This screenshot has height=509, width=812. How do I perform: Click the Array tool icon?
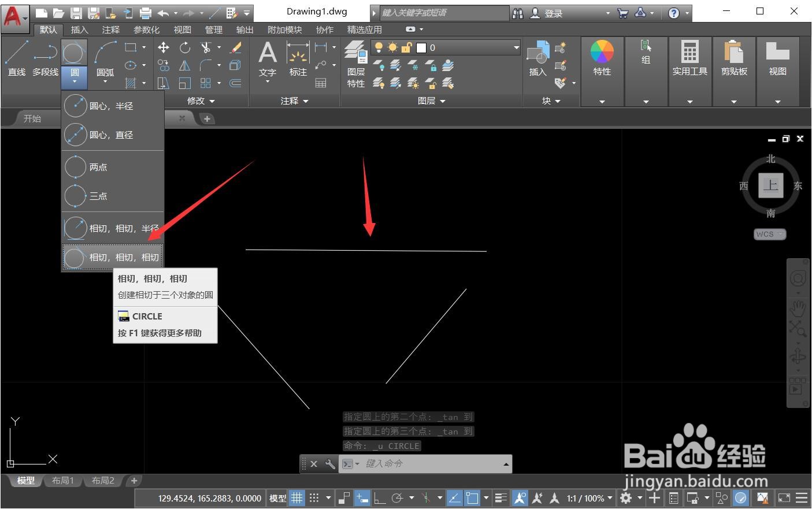pos(206,83)
